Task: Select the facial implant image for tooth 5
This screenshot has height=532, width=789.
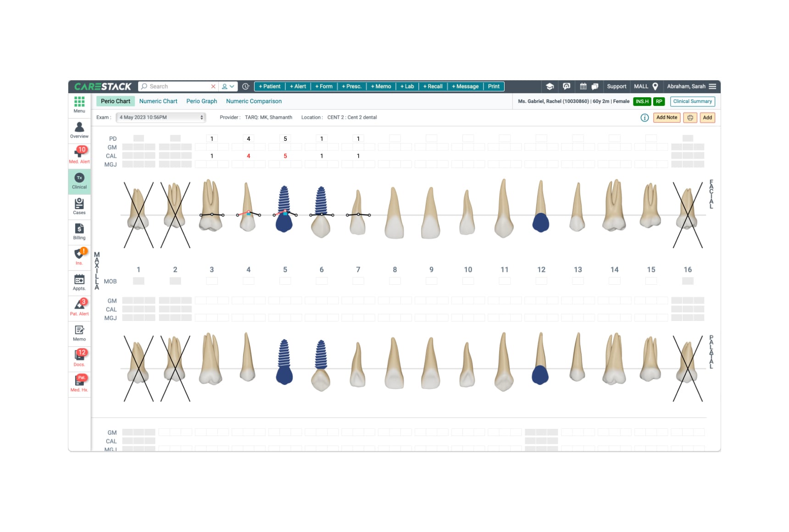Action: tap(284, 209)
